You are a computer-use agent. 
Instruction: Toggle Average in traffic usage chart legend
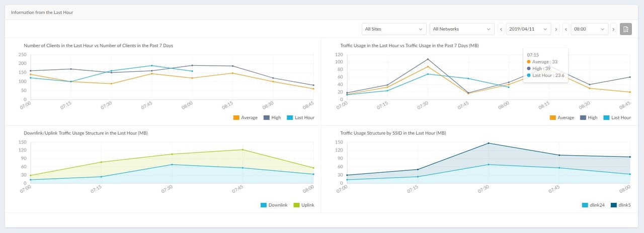click(x=561, y=118)
